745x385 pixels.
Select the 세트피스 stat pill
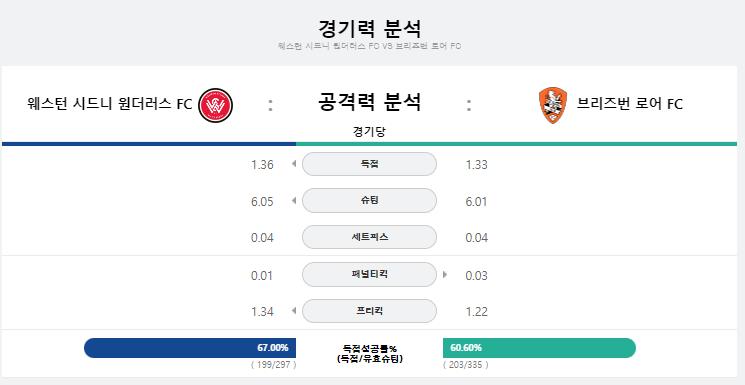click(369, 237)
